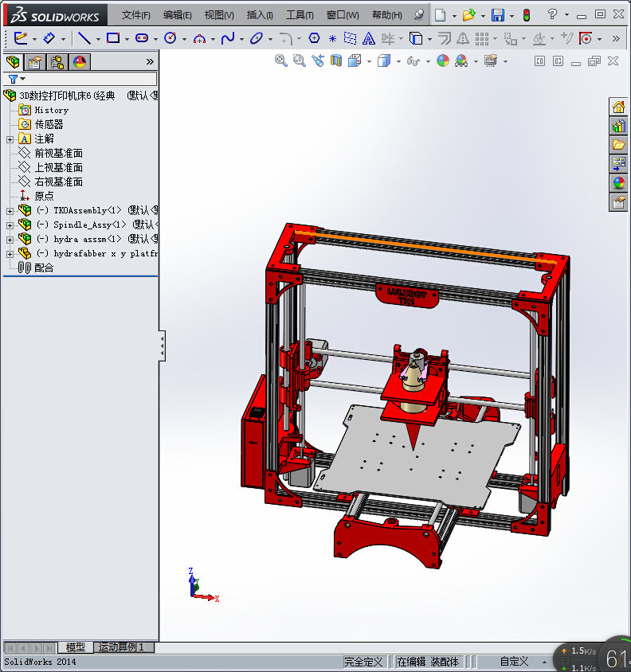Open the 文件(F) menu

135,15
